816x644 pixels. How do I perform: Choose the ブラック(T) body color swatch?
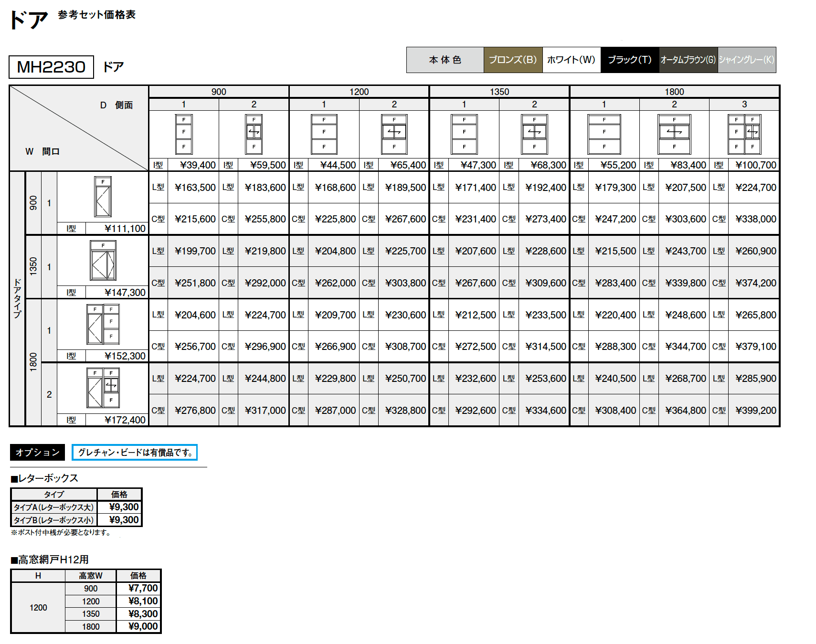coord(629,60)
